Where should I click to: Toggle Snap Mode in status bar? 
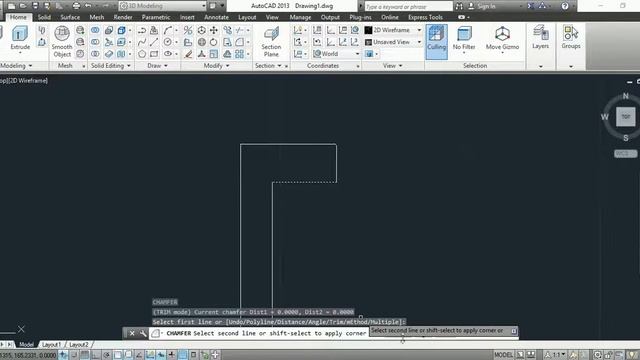coord(74,355)
